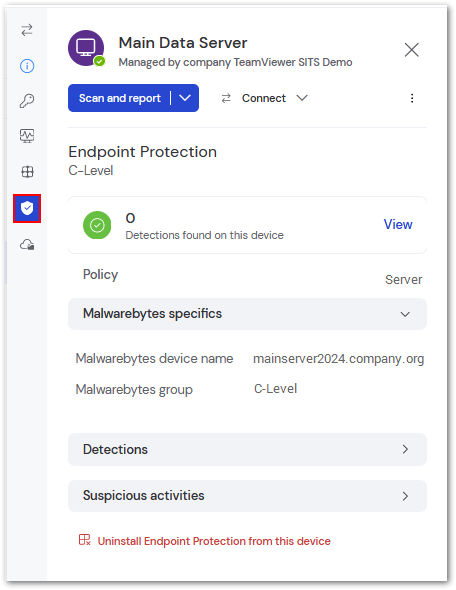Click Uninstall Endpoint Protection from this device
This screenshot has width=456, height=590.
pos(214,541)
